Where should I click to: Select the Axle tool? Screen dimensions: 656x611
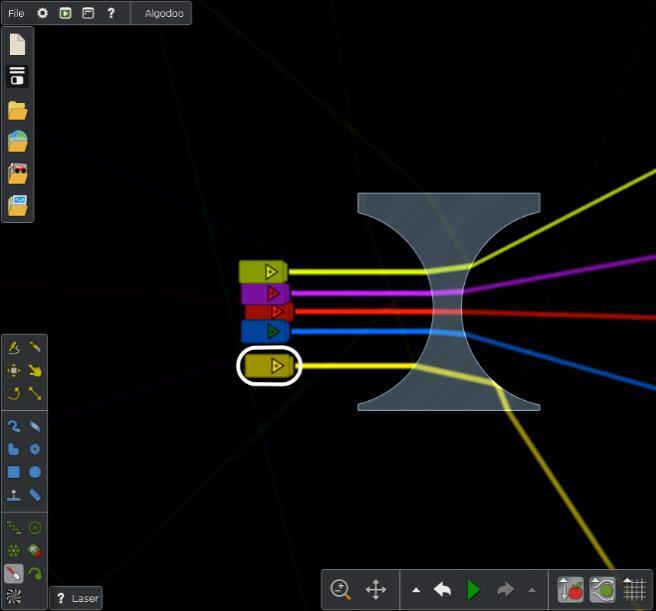pos(14,551)
